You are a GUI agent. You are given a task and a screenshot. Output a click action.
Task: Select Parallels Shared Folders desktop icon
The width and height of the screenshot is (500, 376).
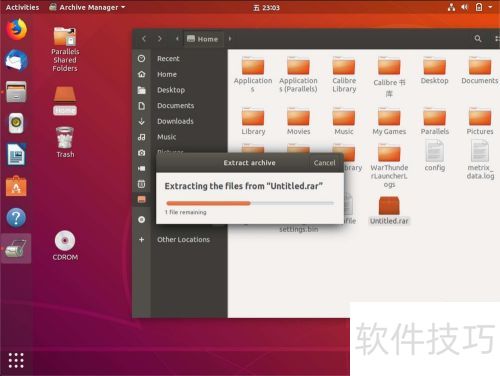65,49
